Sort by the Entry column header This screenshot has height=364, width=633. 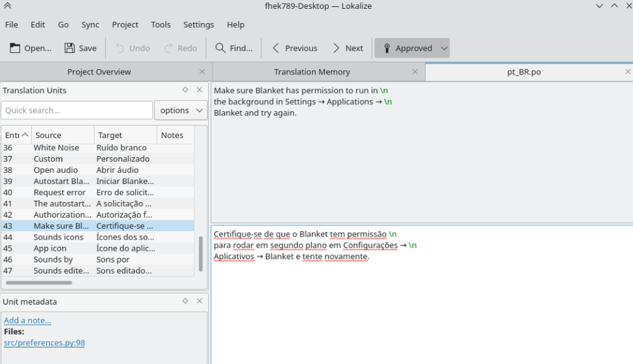pos(16,135)
